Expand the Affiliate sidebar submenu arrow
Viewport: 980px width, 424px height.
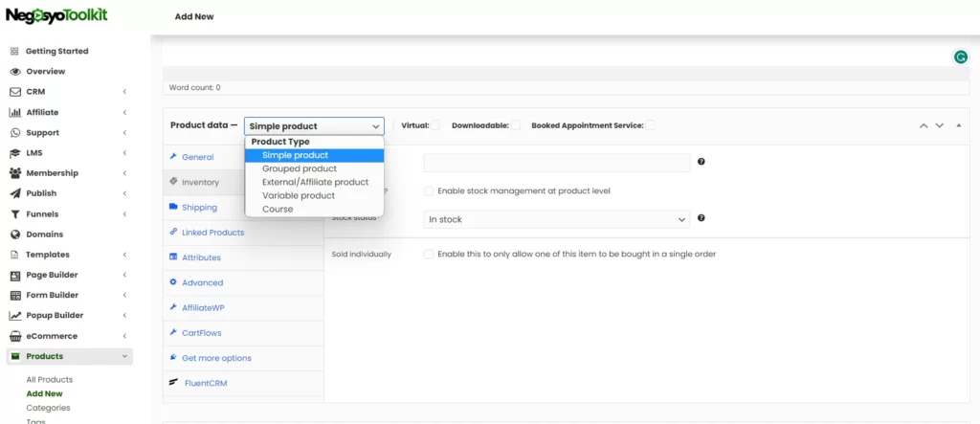click(x=124, y=113)
